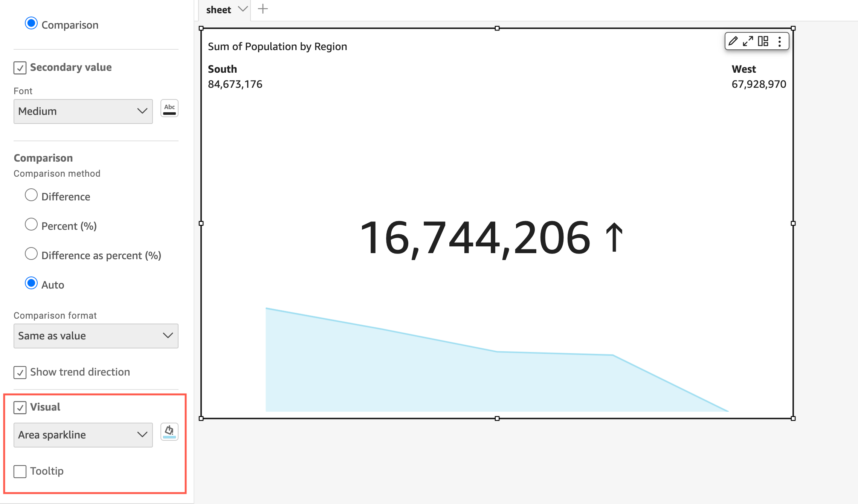Open the Same as value format dropdown

96,336
